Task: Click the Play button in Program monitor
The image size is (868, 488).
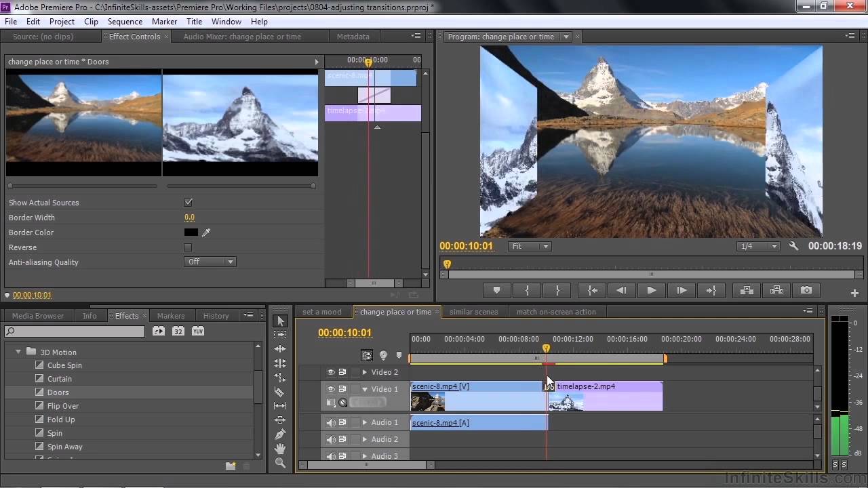Action: 651,290
